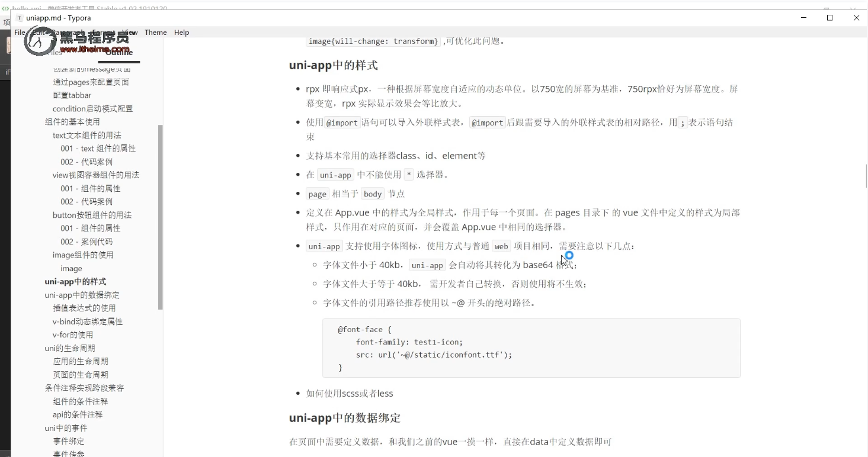
Task: Select the image sub-entry in outline
Action: pos(71,268)
